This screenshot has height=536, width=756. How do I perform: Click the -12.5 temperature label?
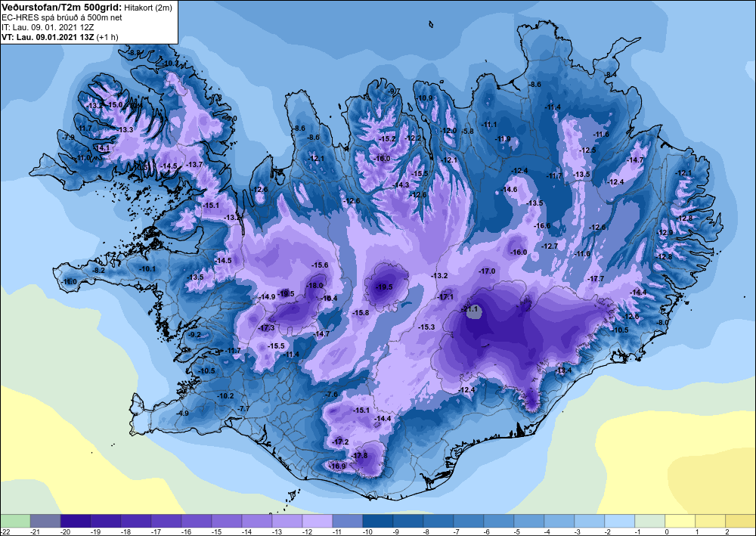coord(588,150)
